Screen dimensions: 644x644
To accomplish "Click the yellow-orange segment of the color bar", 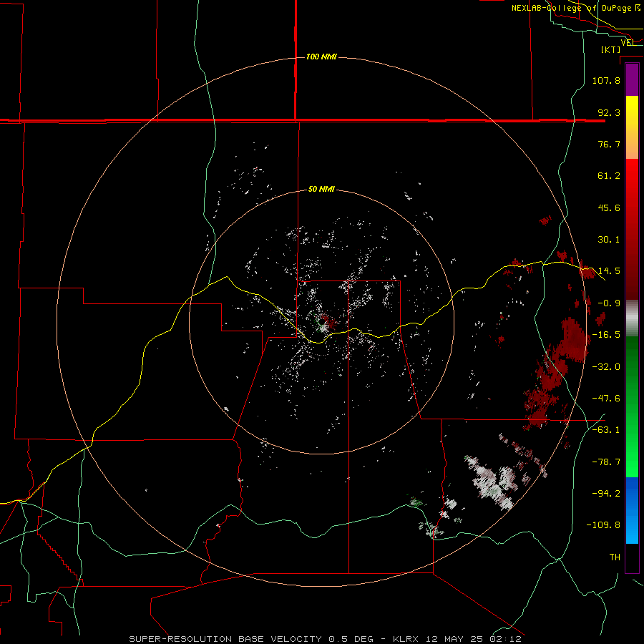I will [x=632, y=127].
